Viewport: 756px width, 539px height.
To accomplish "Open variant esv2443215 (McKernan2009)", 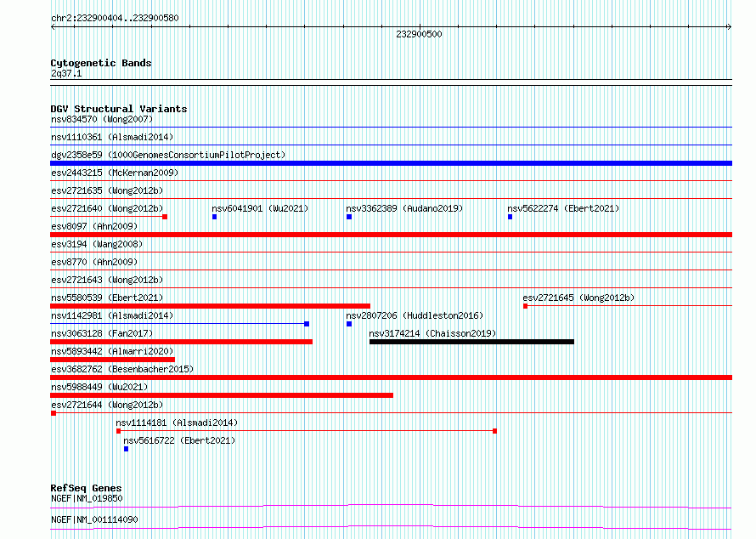I will coord(115,173).
